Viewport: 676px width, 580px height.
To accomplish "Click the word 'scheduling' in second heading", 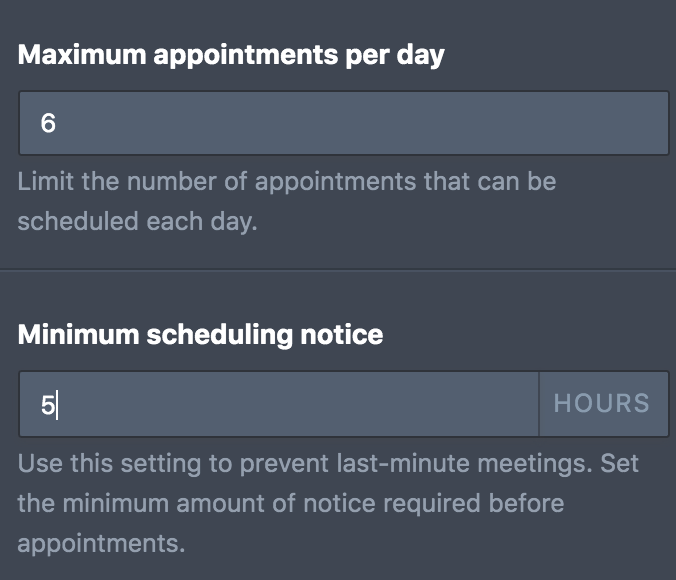I will click(223, 334).
